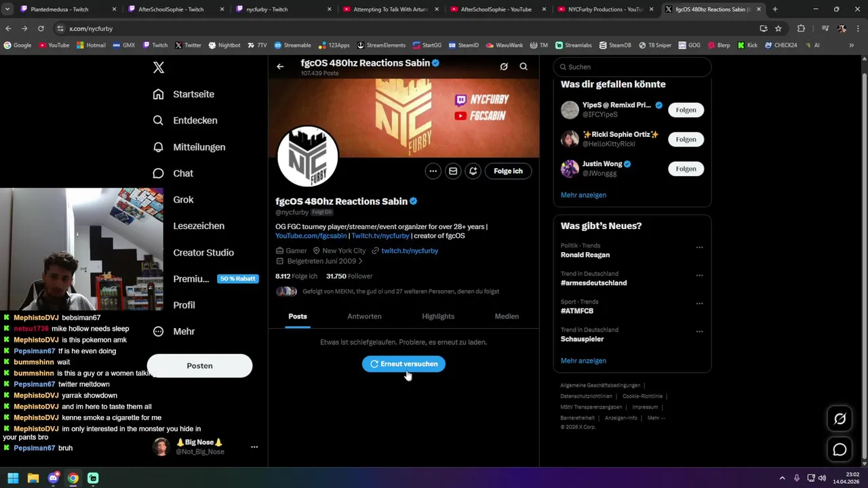Open Nightbot bookmark

pyautogui.click(x=224, y=45)
